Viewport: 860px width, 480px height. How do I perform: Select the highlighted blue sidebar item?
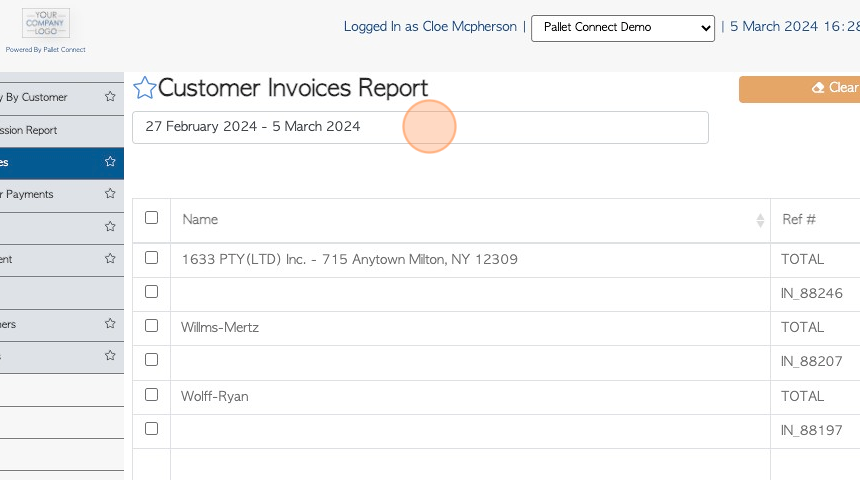(x=61, y=163)
